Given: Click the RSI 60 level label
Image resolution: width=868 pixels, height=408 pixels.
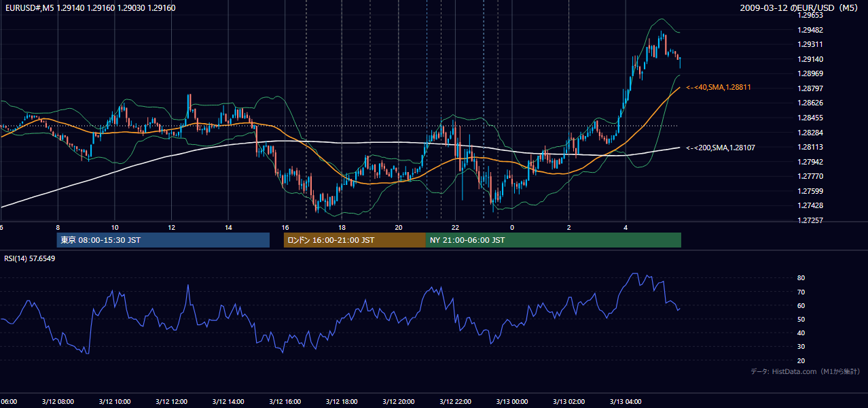Looking at the screenshot, I should click(801, 305).
